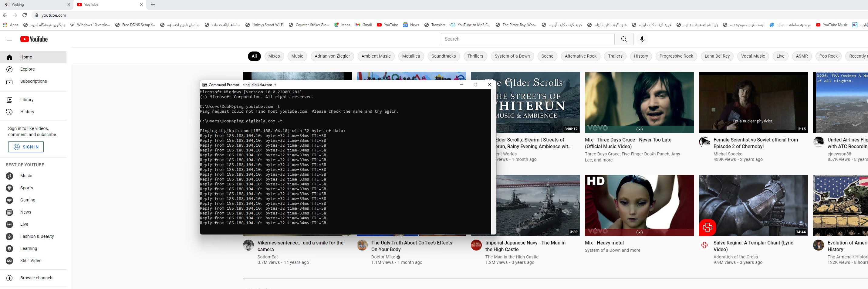The image size is (868, 289).
Task: Open Live under Best of YouTube
Action: tap(33, 224)
